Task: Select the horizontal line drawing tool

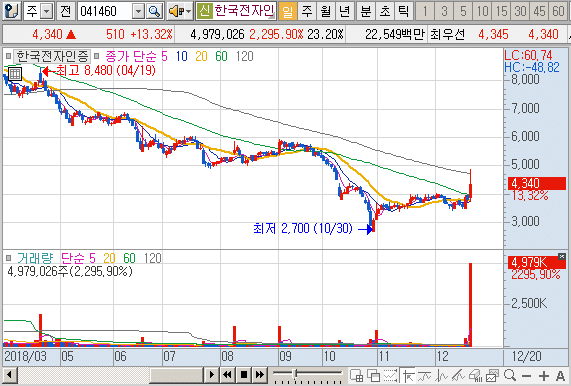Action: pyautogui.click(x=425, y=375)
